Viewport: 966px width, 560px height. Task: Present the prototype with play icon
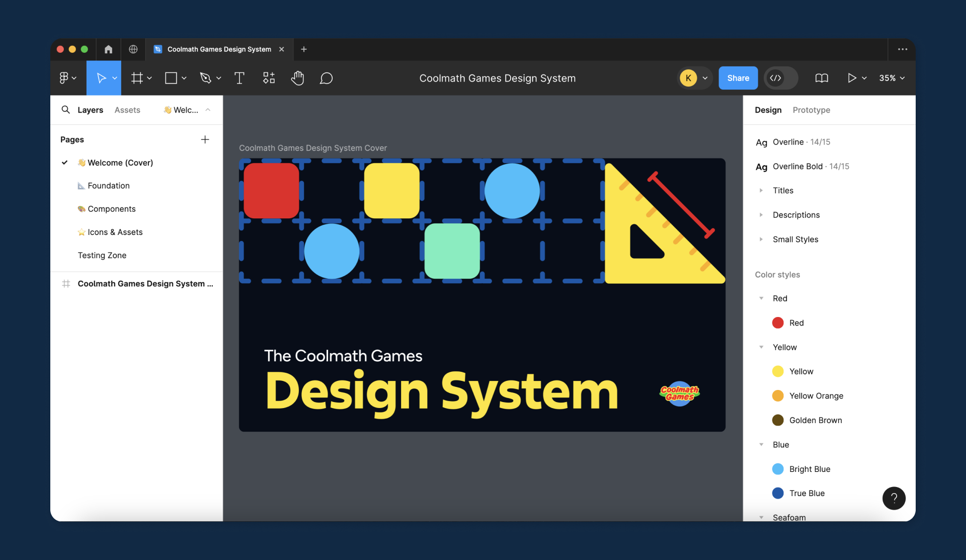tap(852, 78)
